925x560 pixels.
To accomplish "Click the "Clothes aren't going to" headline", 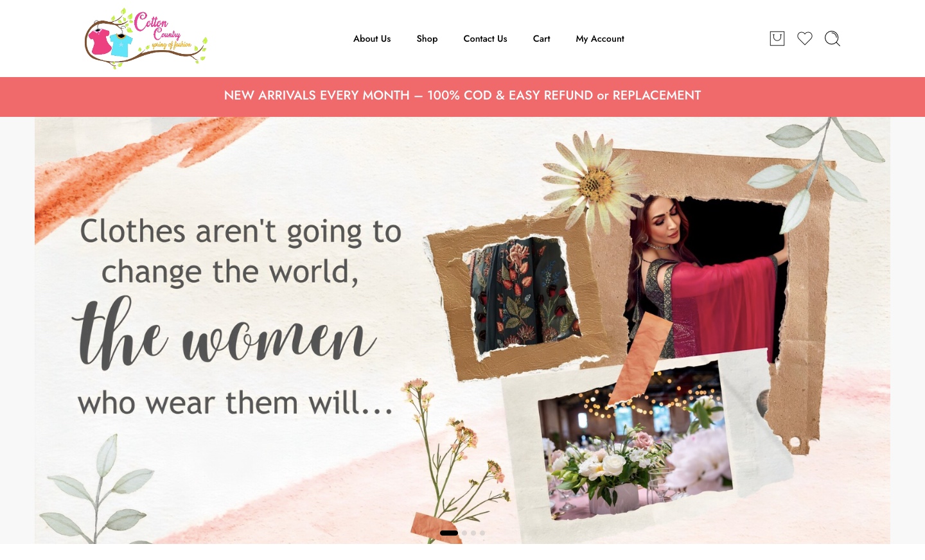I will (241, 232).
